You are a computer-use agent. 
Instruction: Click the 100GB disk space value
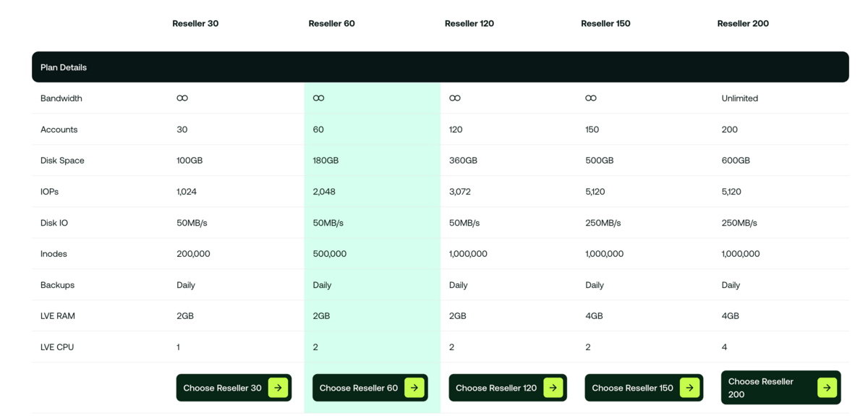tap(190, 161)
